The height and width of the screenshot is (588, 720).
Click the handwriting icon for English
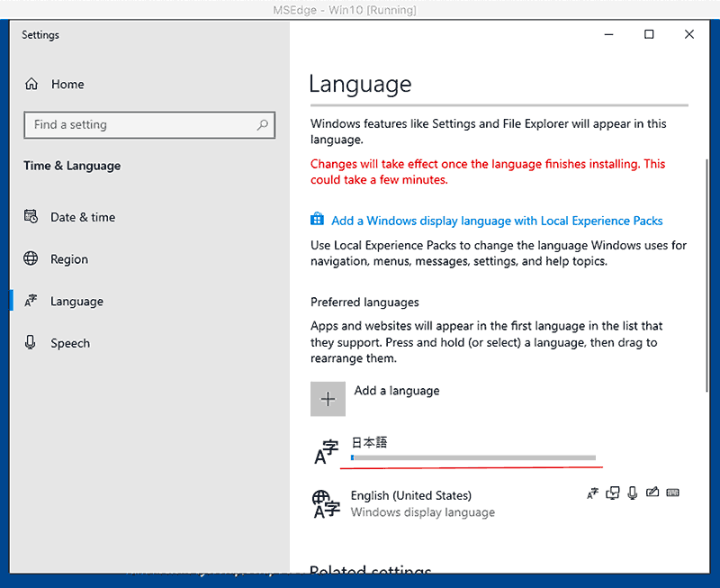652,493
